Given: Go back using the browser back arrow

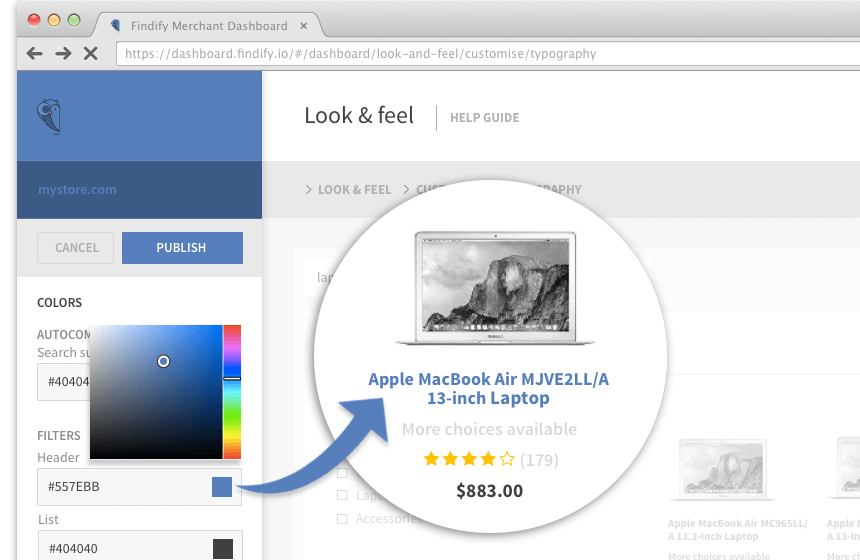Looking at the screenshot, I should coord(35,53).
